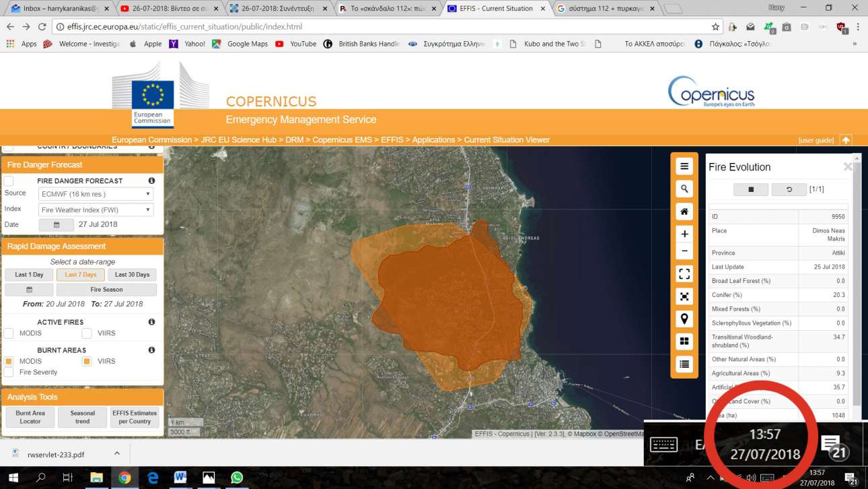Click the user guide link
Screen dimensions: 868x489
point(816,140)
